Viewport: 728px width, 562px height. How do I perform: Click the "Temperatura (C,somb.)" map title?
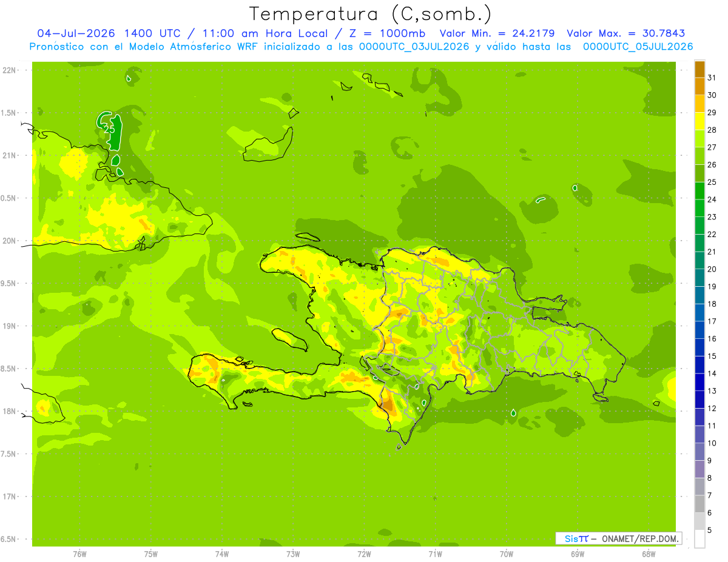point(371,14)
